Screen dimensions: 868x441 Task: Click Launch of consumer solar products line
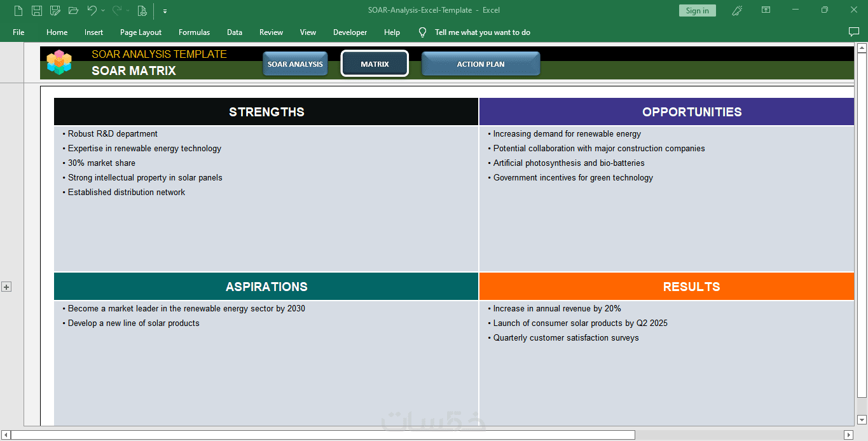[578, 323]
